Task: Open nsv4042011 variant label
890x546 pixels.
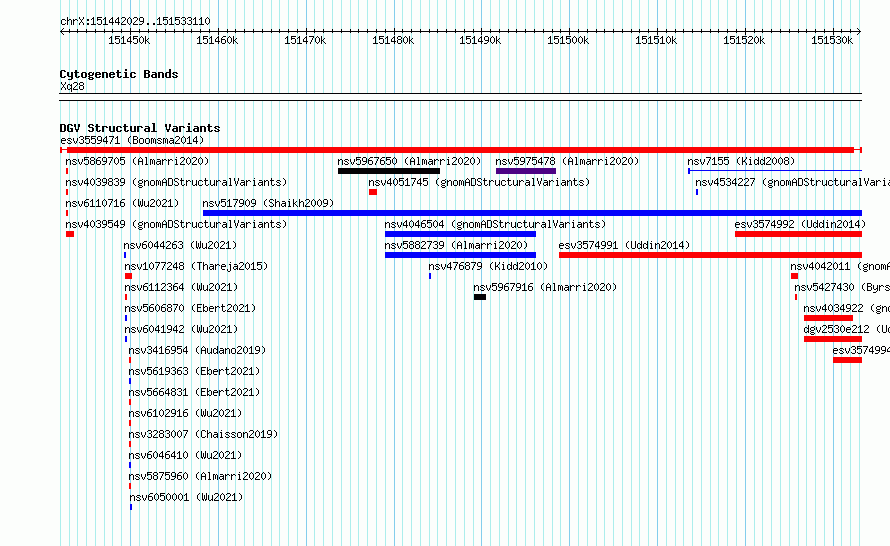Action: (840, 266)
